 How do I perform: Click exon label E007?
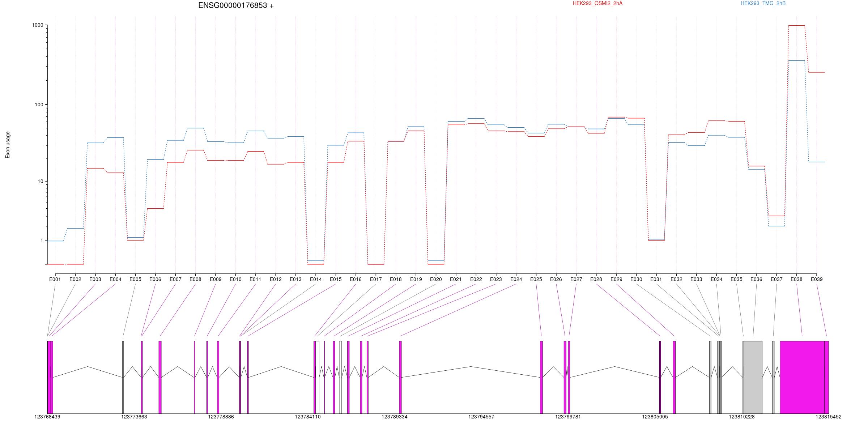pos(175,279)
